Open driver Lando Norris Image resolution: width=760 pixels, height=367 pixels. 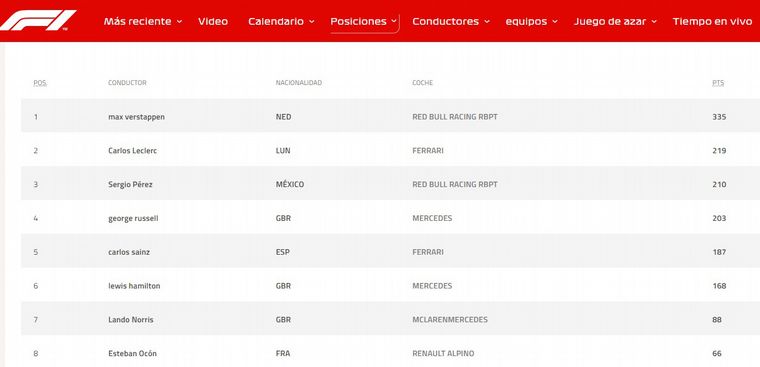click(x=130, y=320)
